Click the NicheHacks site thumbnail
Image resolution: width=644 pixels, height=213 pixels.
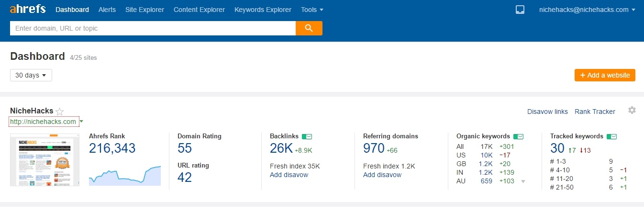pos(44,159)
